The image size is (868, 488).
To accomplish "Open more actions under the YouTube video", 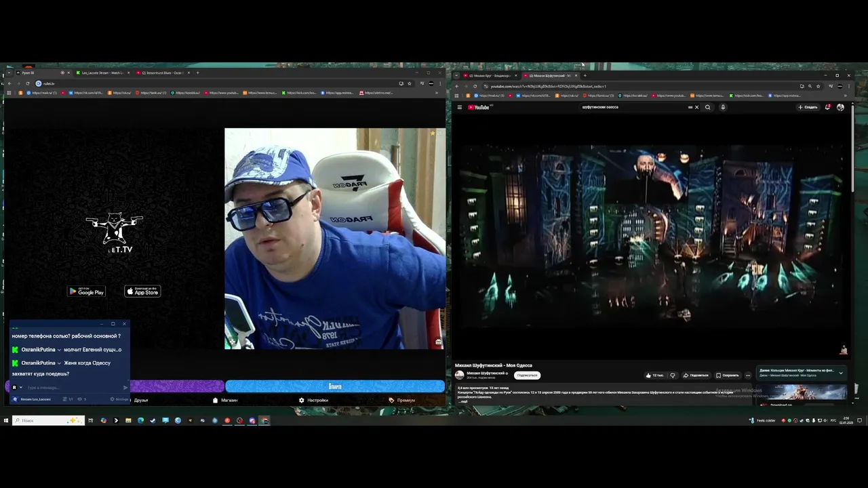I will [x=748, y=375].
